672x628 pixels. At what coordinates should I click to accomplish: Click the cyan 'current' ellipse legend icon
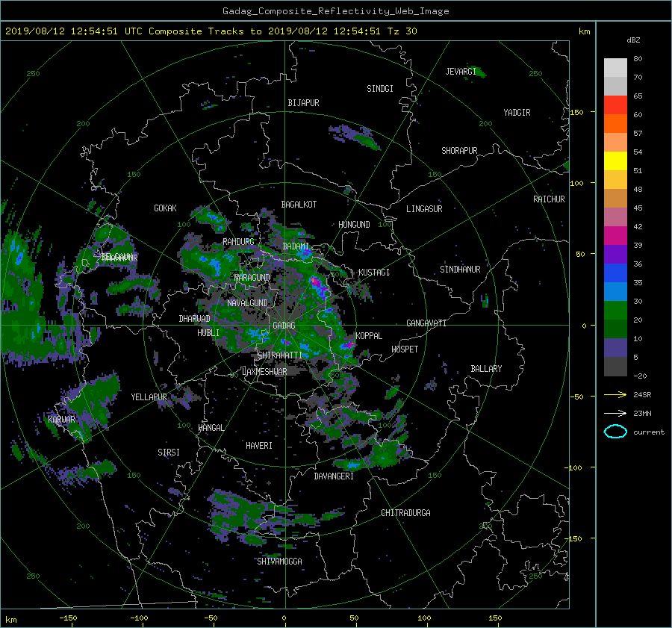click(615, 432)
